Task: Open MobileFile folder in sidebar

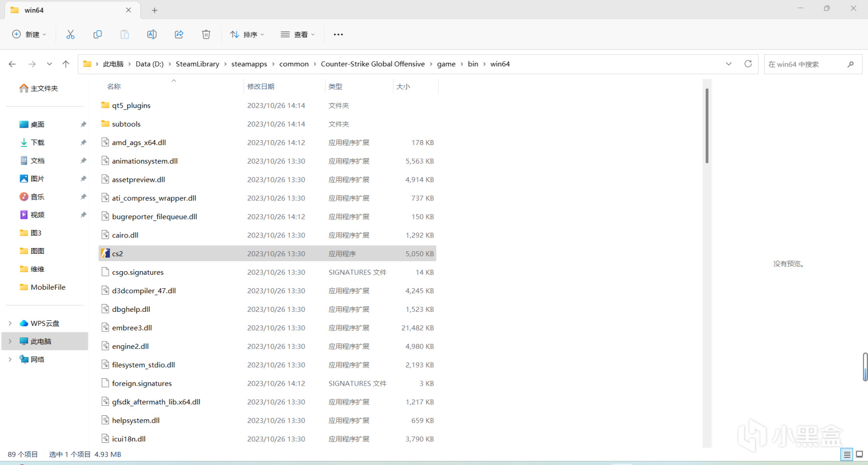Action: 43,287
